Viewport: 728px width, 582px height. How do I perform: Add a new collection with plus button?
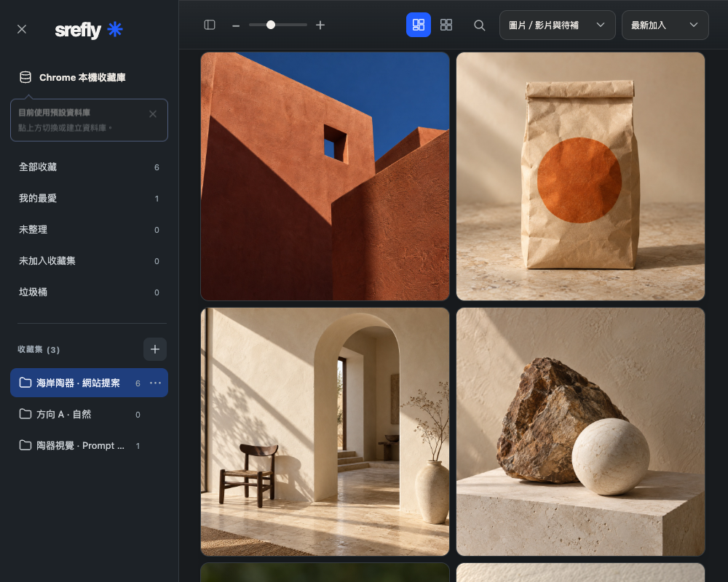pos(155,349)
